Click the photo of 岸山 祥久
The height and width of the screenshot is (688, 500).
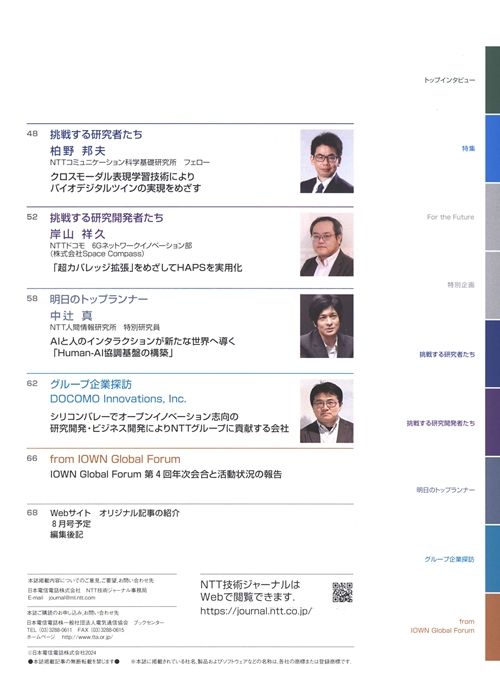coord(327,244)
